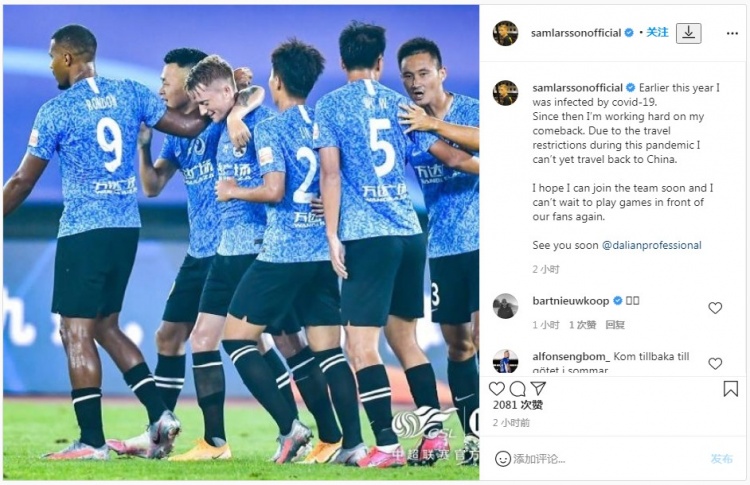Image resolution: width=750 pixels, height=485 pixels.
Task: Share post with paper plane icon
Action: tap(538, 388)
